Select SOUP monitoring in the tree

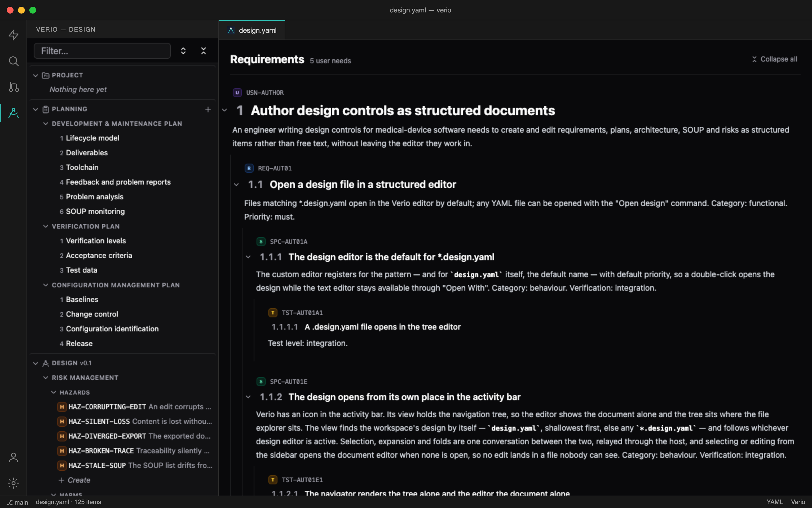95,211
